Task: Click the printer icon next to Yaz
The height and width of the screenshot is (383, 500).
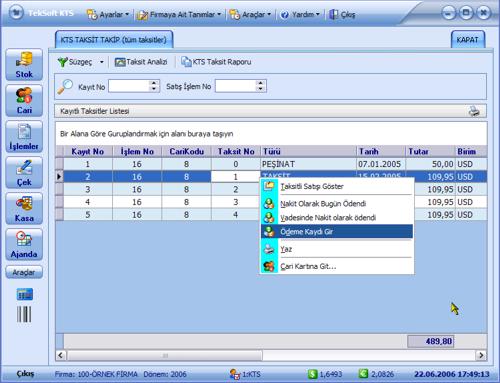Action: click(x=269, y=249)
